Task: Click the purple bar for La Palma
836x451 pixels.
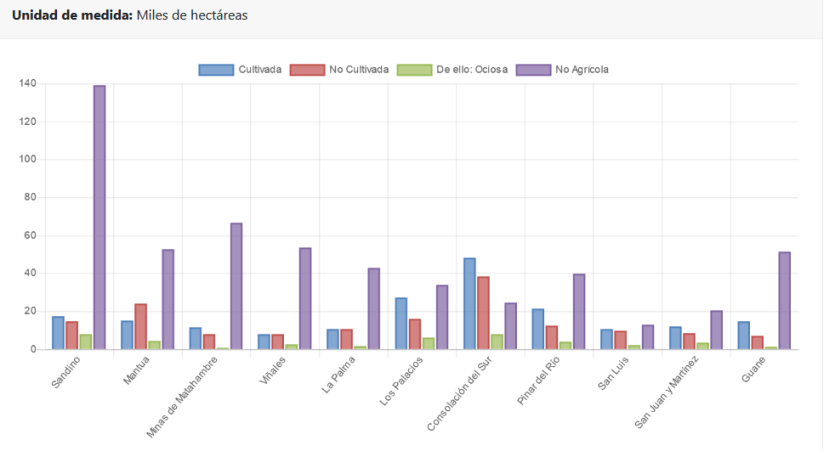Action: click(373, 308)
